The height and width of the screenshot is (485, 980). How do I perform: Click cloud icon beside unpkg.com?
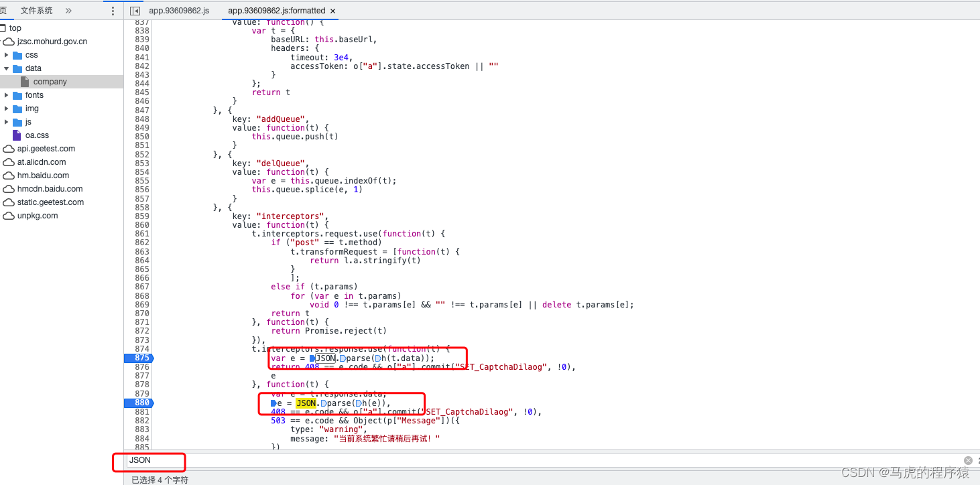click(x=9, y=216)
